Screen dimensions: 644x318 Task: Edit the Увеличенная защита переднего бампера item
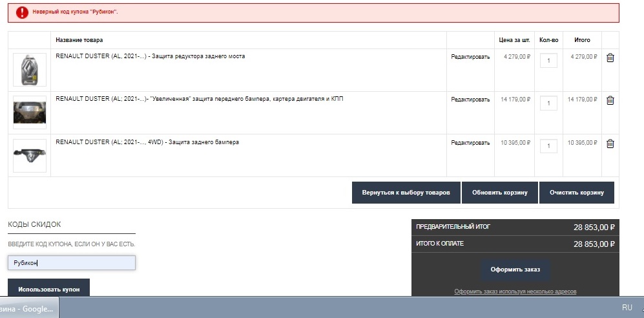tap(470, 100)
